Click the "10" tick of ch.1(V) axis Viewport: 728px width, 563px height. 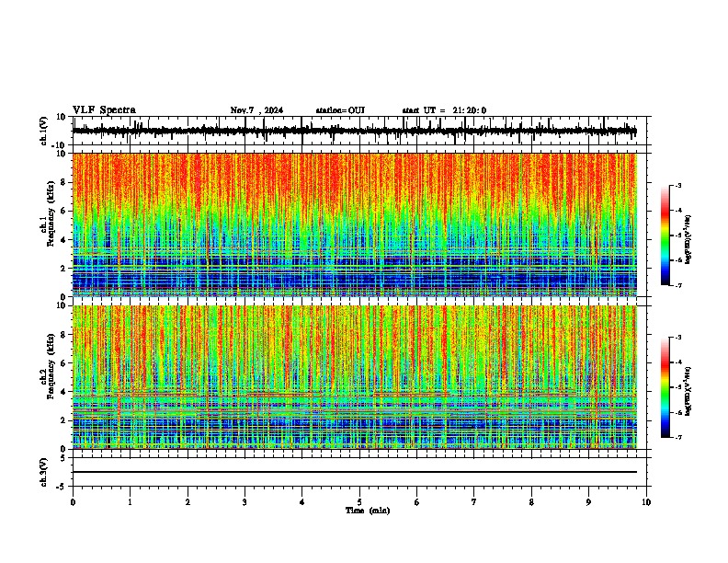(x=62, y=117)
